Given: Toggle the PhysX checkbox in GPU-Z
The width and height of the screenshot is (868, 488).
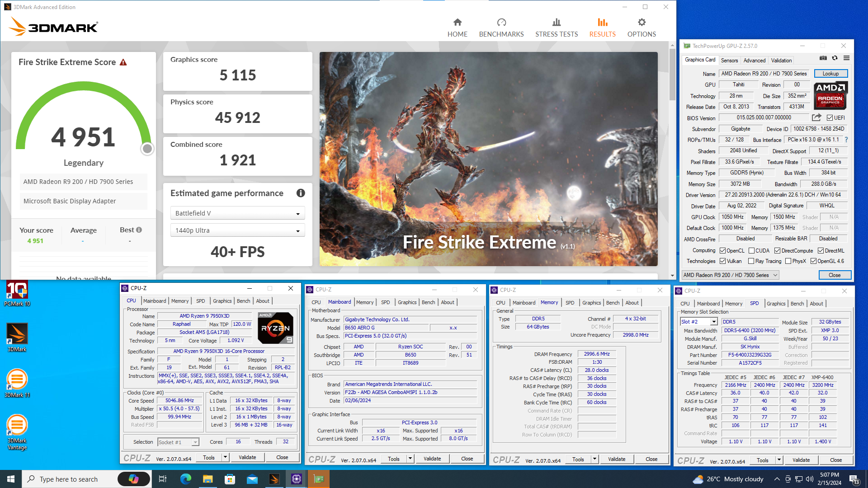Looking at the screenshot, I should 788,261.
